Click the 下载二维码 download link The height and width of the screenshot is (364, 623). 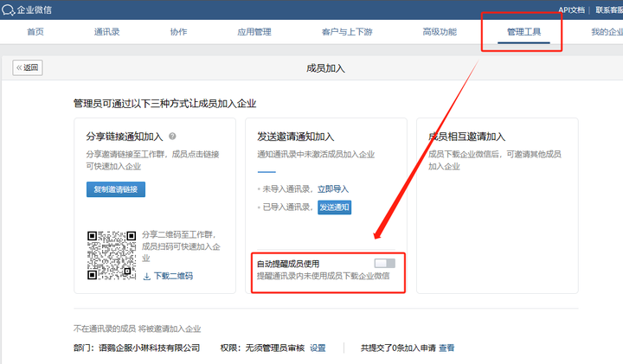(x=168, y=276)
